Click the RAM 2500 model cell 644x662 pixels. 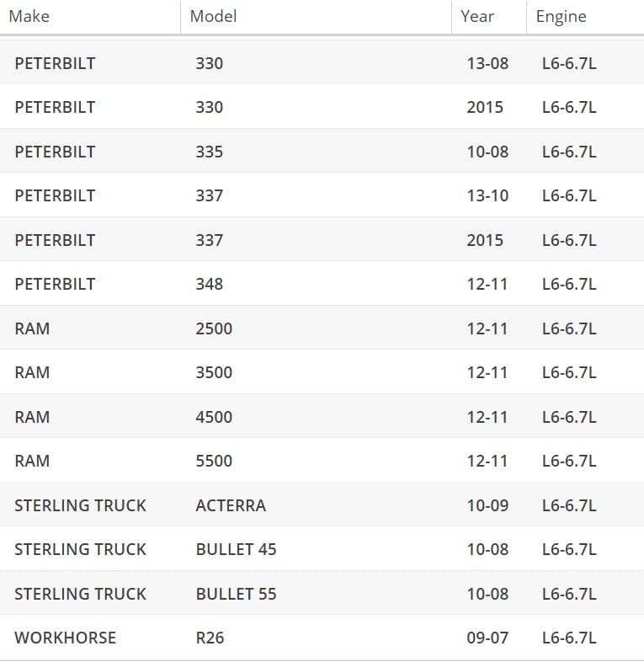coord(214,328)
